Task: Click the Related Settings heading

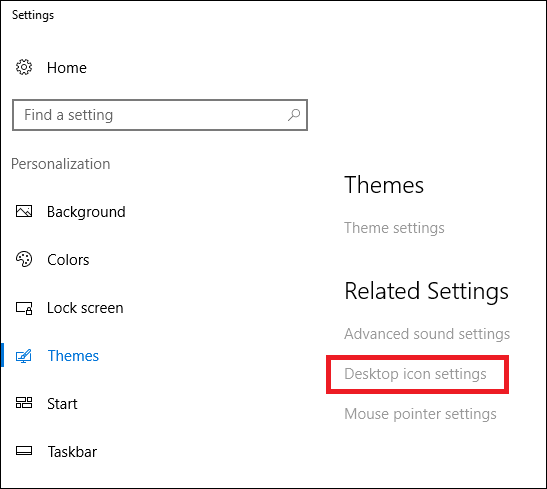Action: pyautogui.click(x=426, y=292)
